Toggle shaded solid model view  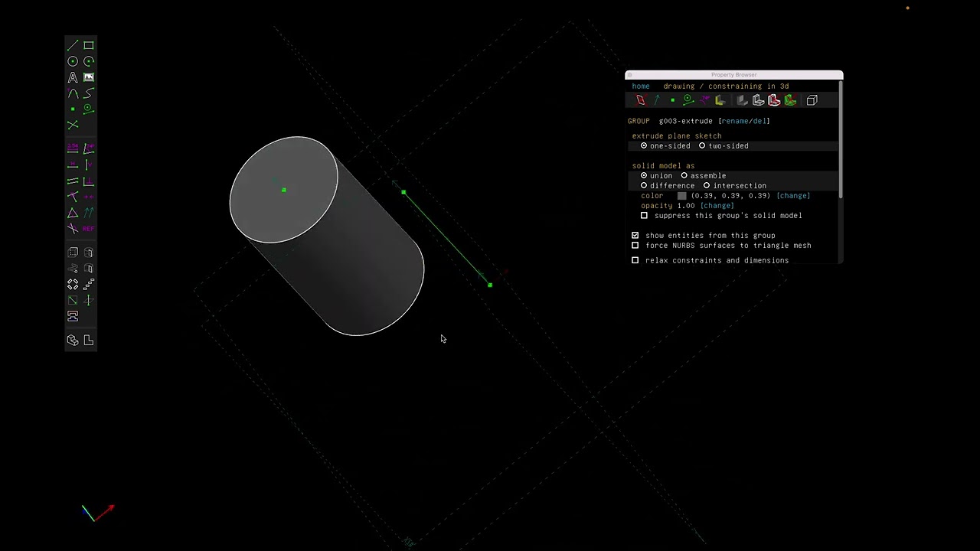pyautogui.click(x=742, y=100)
